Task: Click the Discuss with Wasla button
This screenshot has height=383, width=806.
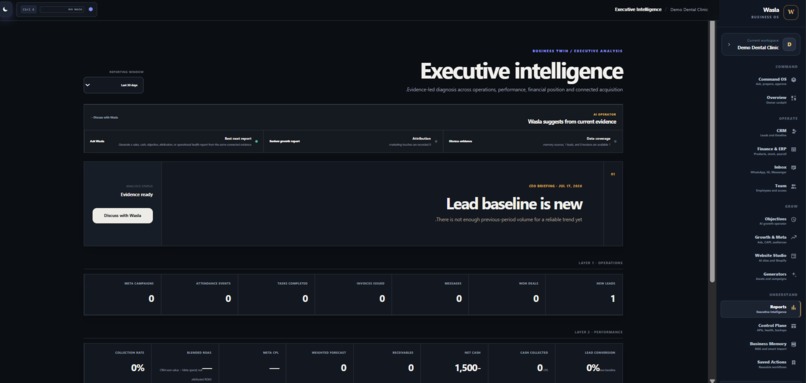Action: click(x=122, y=216)
